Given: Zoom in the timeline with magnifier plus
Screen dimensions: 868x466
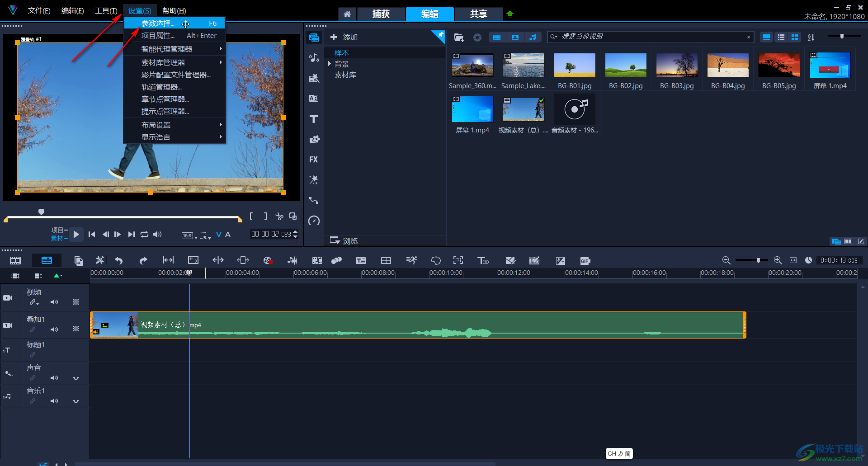Looking at the screenshot, I should pos(778,260).
